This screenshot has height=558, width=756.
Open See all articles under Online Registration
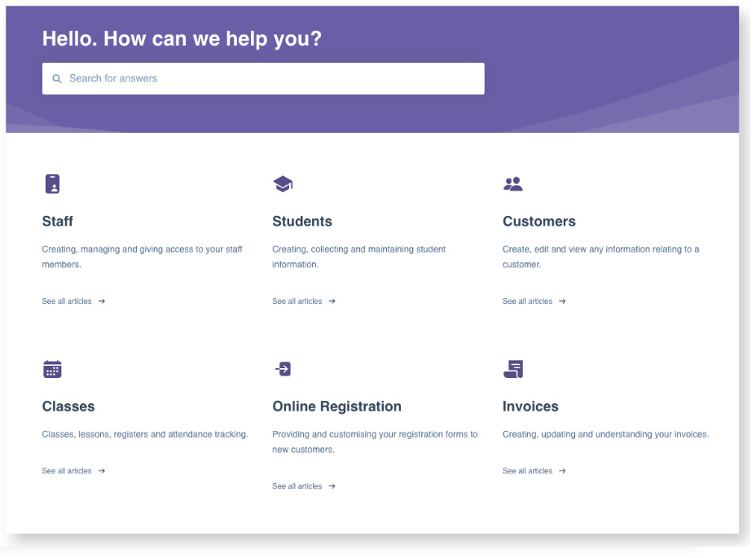coord(296,486)
